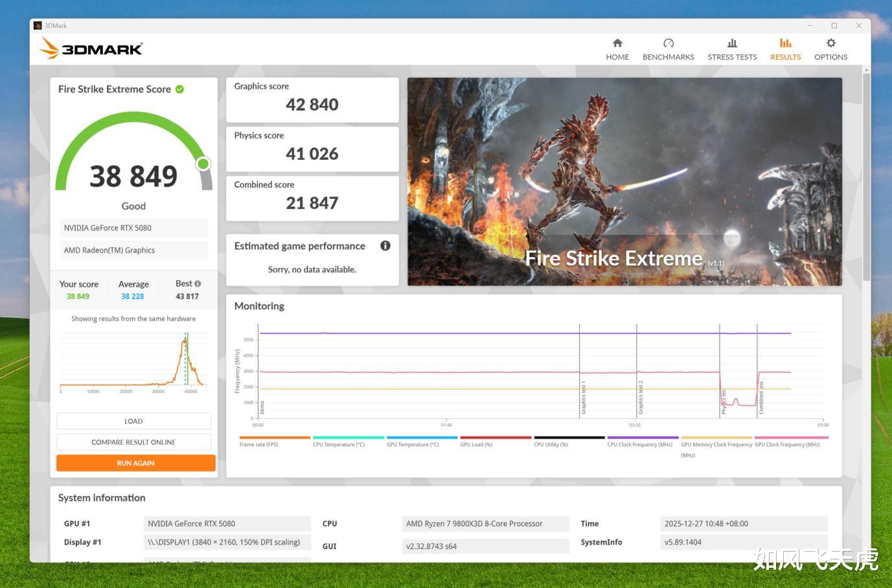Click the Physics score value 41 026
This screenshot has height=588, width=892.
point(312,153)
